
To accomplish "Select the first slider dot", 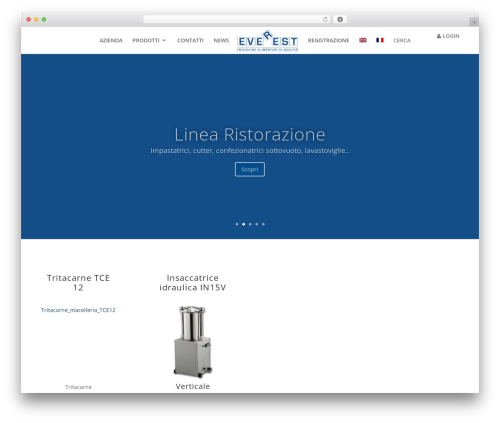I will tap(237, 224).
